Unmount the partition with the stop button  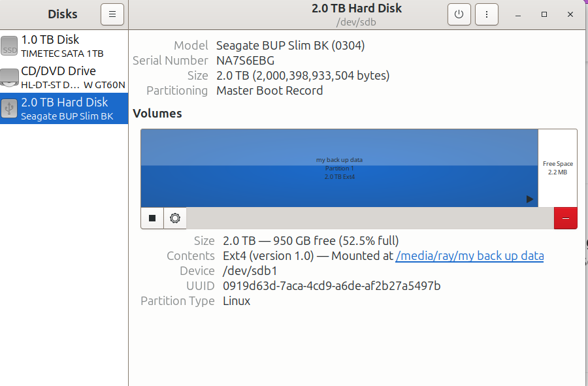pyautogui.click(x=152, y=218)
